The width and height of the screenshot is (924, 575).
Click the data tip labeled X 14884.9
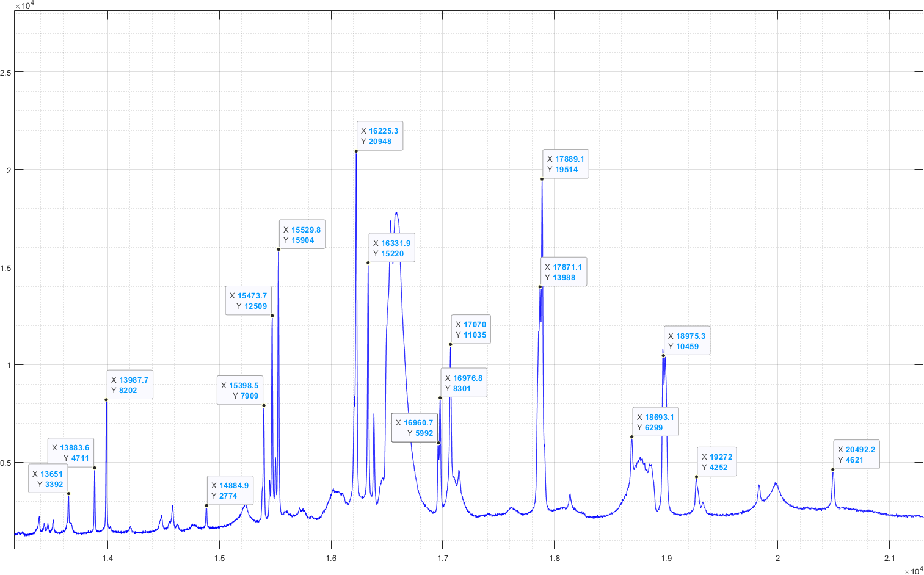pos(230,491)
